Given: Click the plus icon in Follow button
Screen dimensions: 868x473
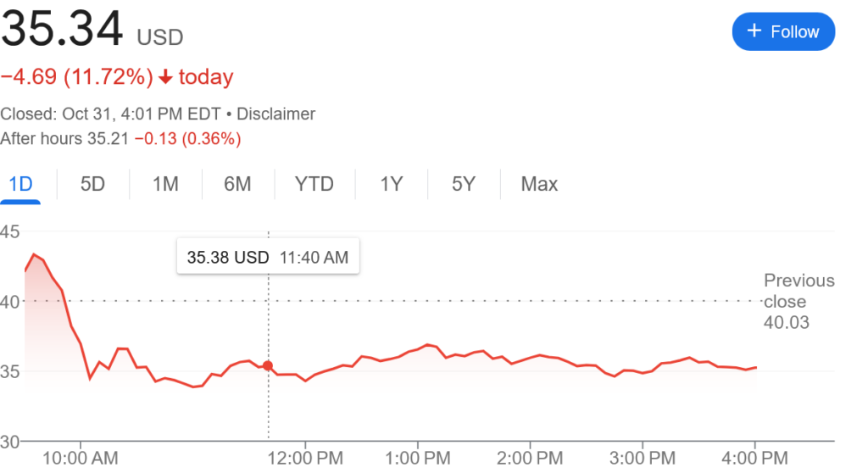Looking at the screenshot, I should pos(754,31).
